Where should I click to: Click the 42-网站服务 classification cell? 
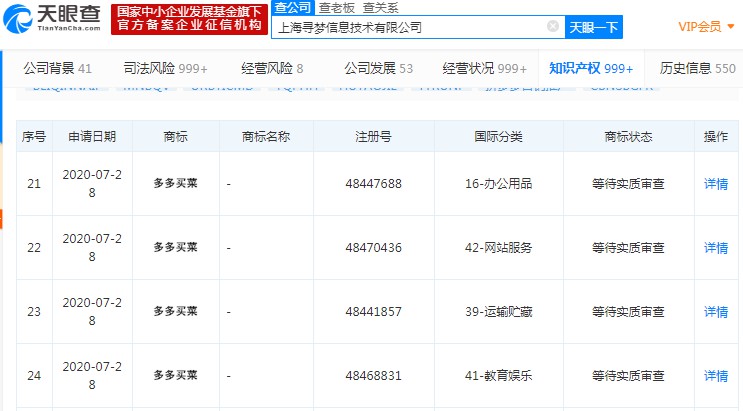[498, 247]
